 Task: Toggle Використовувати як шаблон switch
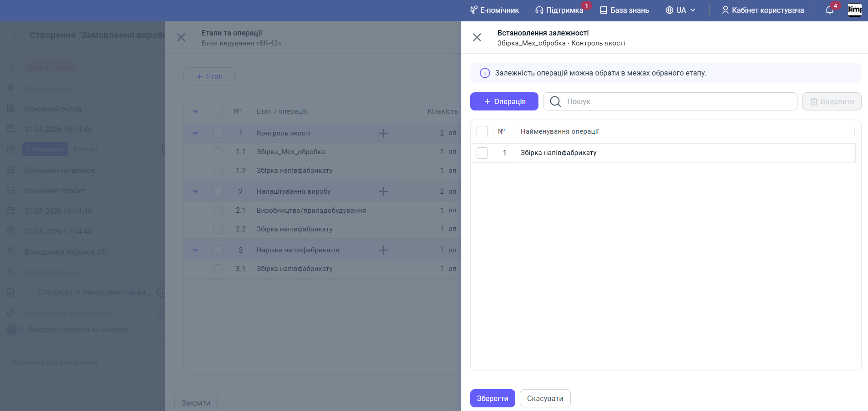click(x=15, y=330)
